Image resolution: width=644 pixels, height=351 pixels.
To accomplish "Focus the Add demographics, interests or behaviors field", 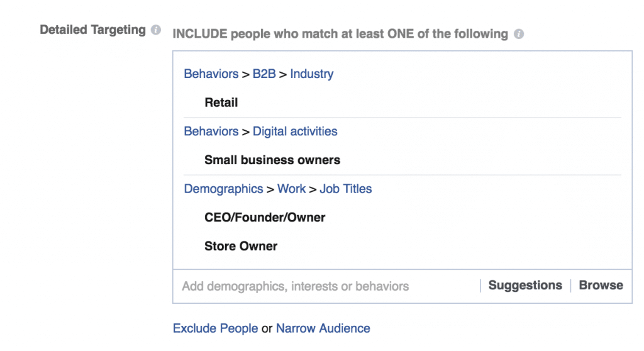I will click(x=326, y=286).
